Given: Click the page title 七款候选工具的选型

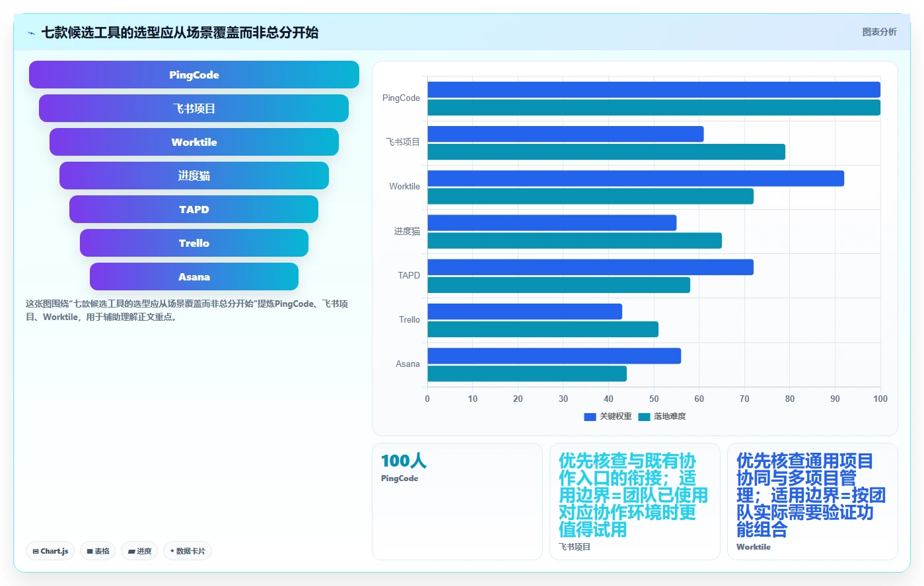Looking at the screenshot, I should (180, 32).
